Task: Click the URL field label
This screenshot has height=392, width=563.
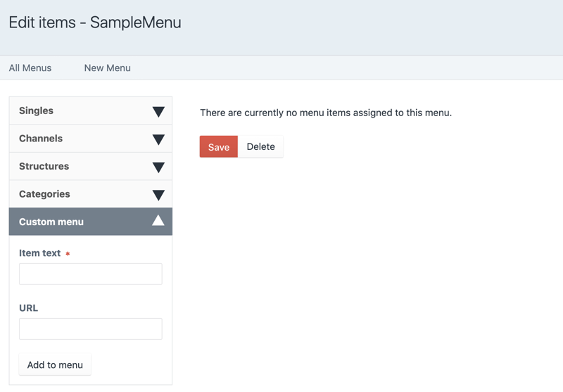Action: click(x=29, y=308)
